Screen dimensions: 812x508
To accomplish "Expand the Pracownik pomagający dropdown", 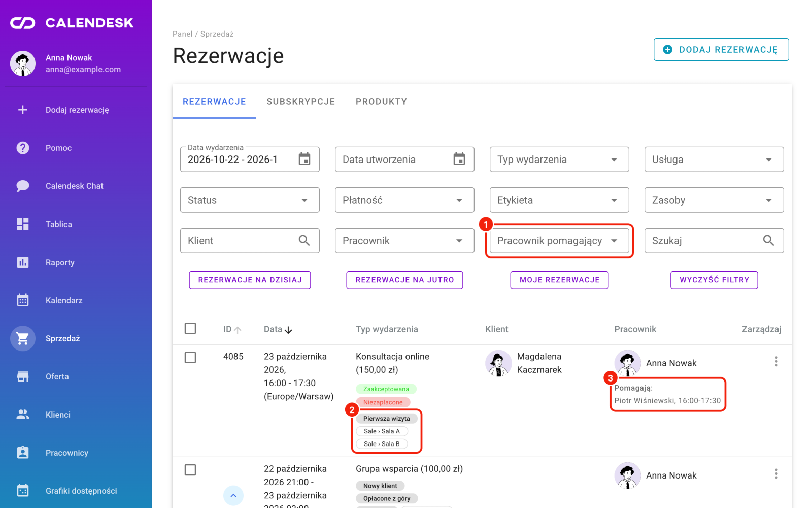I will (x=559, y=241).
